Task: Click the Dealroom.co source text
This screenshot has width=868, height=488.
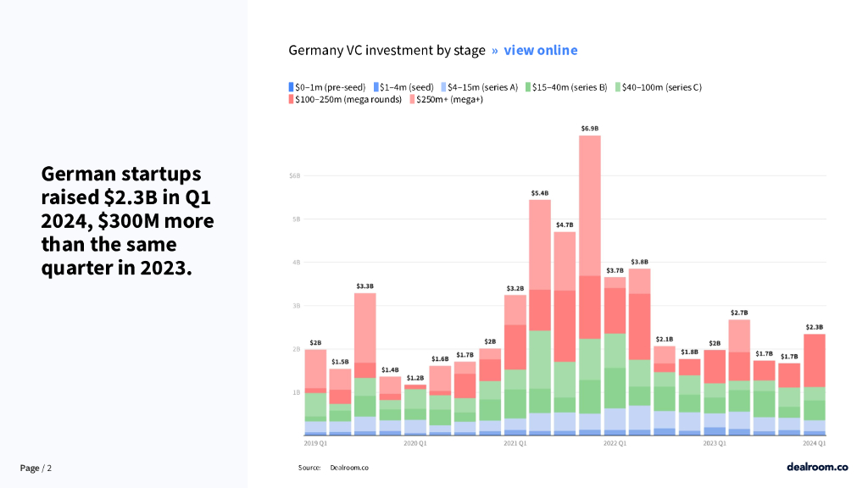Action: (349, 468)
